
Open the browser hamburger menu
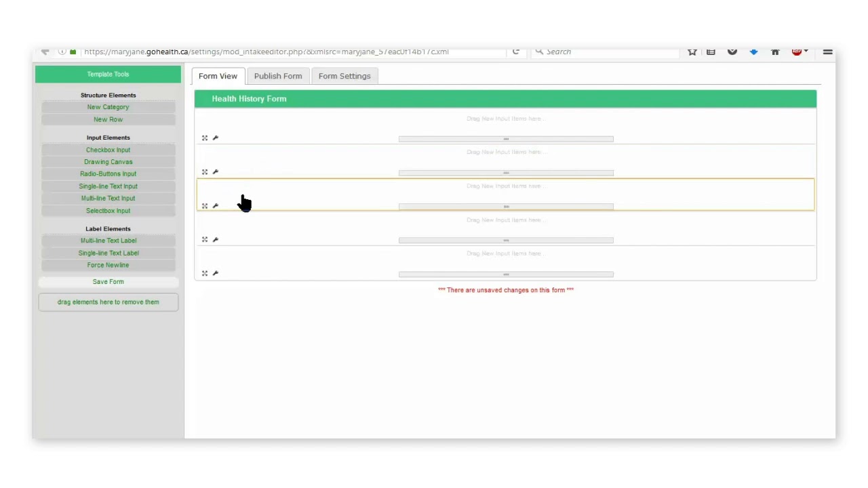point(827,52)
